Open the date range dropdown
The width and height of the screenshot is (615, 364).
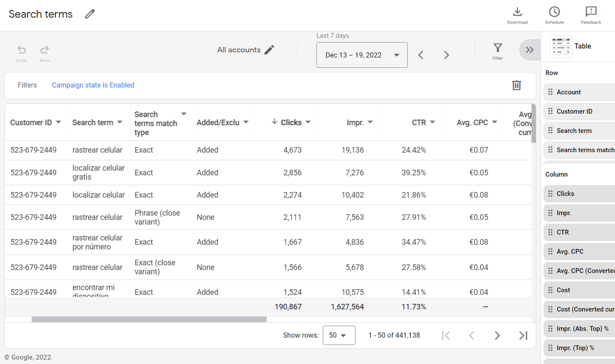click(362, 55)
